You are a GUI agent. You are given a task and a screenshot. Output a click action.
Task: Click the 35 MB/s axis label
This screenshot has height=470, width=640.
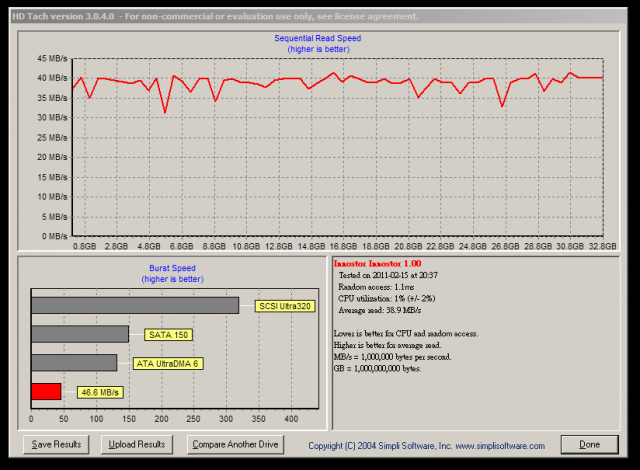pos(52,98)
